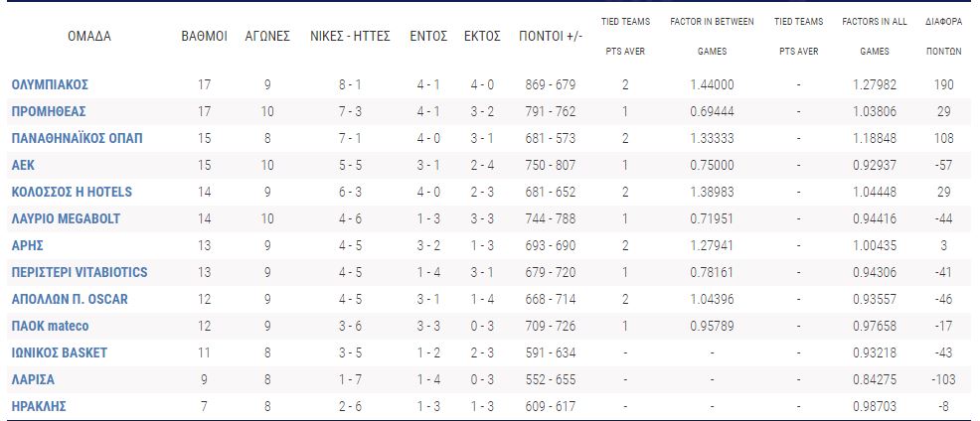Select the ΔΙΑΦΟΡΑ ΠΟΝΤΩΝ column header
980x421 pixels.
(943, 36)
